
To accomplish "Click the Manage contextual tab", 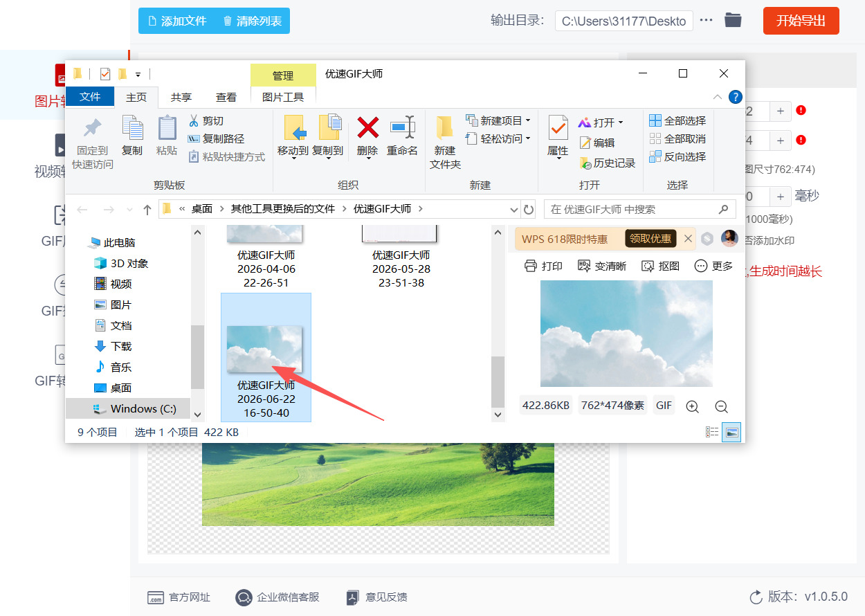I will pos(283,75).
